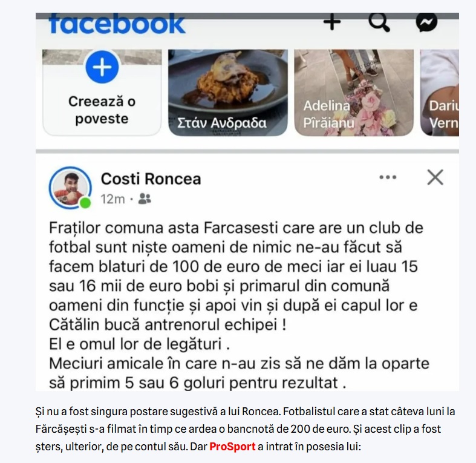The height and width of the screenshot is (463, 476).
Task: View Adelina Pîrăianu story thumbnail
Action: [354, 93]
